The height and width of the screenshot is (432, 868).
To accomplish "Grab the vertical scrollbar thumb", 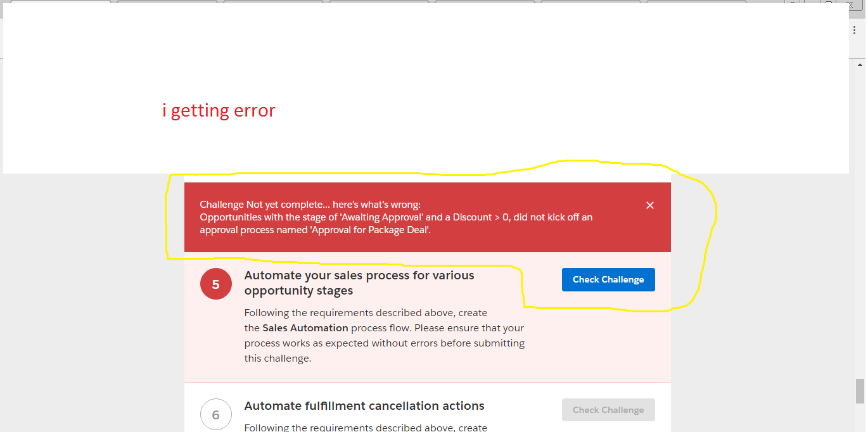I will tap(860, 390).
